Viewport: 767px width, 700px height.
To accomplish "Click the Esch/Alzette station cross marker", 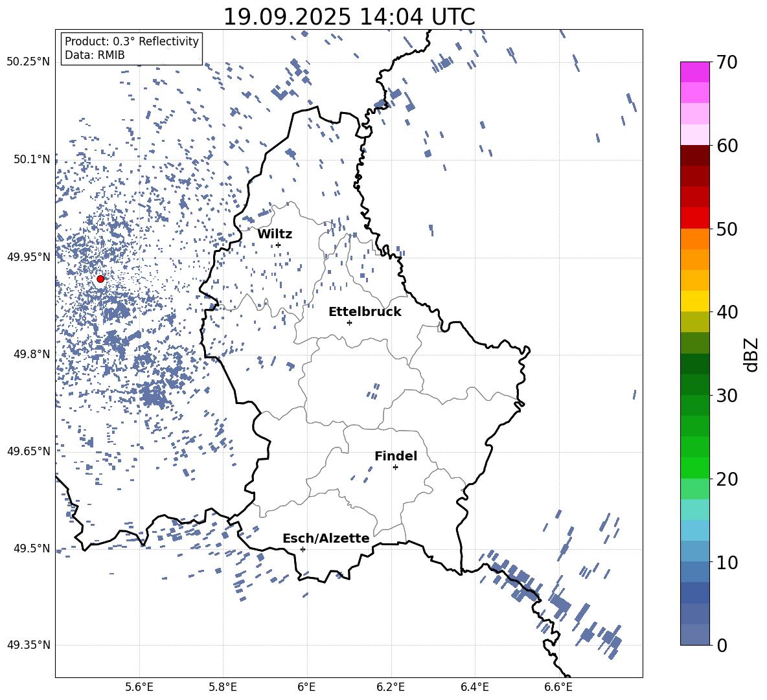I will tap(303, 549).
